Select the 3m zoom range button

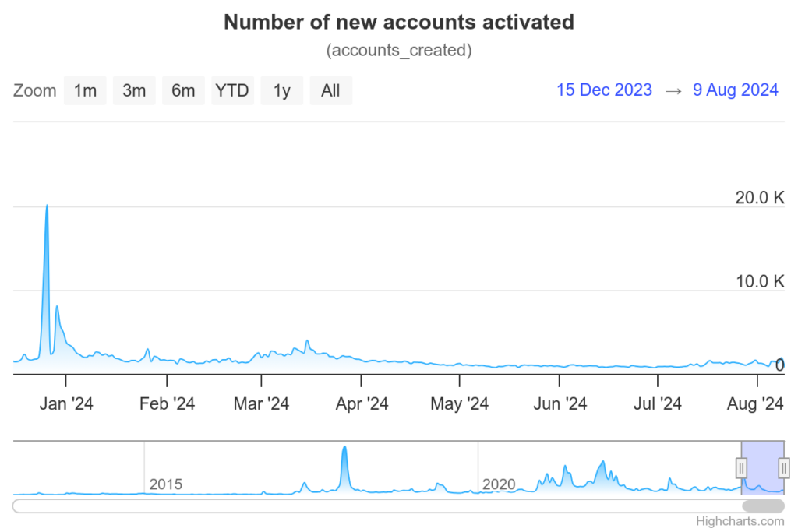pyautogui.click(x=134, y=90)
